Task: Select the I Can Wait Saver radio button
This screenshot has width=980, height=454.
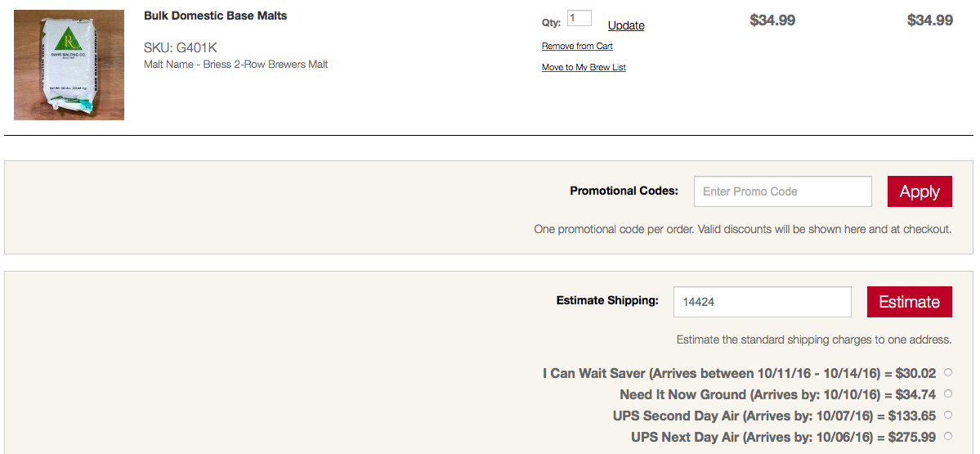Action: pyautogui.click(x=948, y=373)
